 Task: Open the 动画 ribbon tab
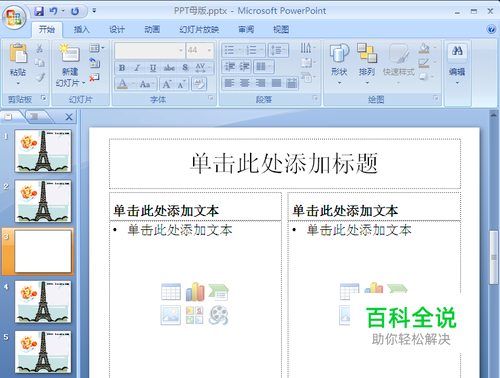pos(152,30)
